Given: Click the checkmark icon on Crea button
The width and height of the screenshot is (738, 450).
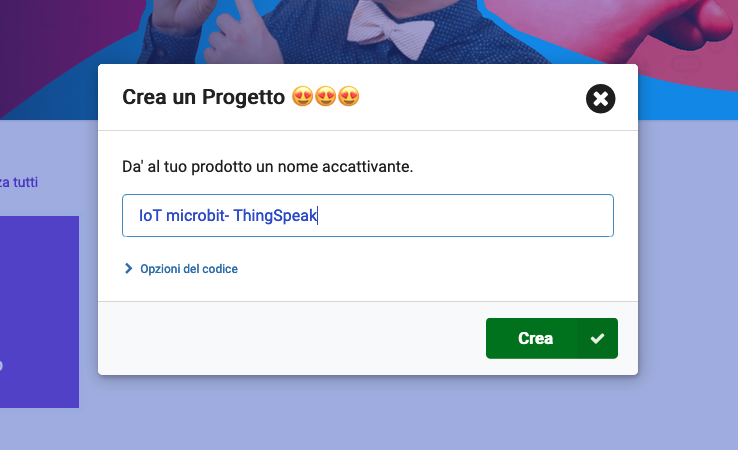Looking at the screenshot, I should (598, 338).
